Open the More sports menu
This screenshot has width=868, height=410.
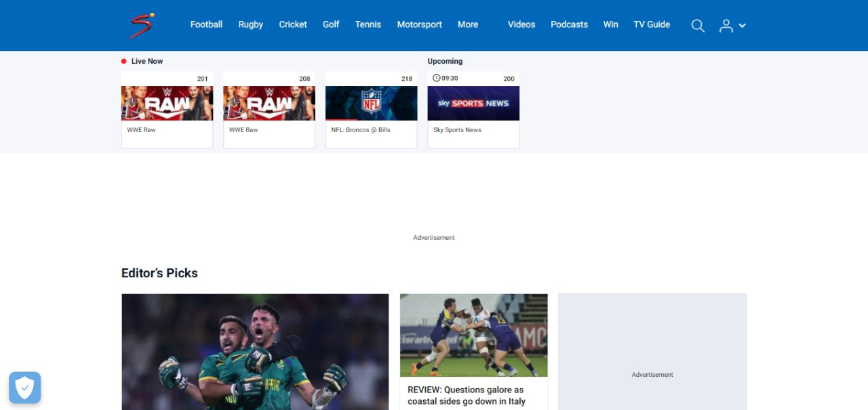click(468, 24)
